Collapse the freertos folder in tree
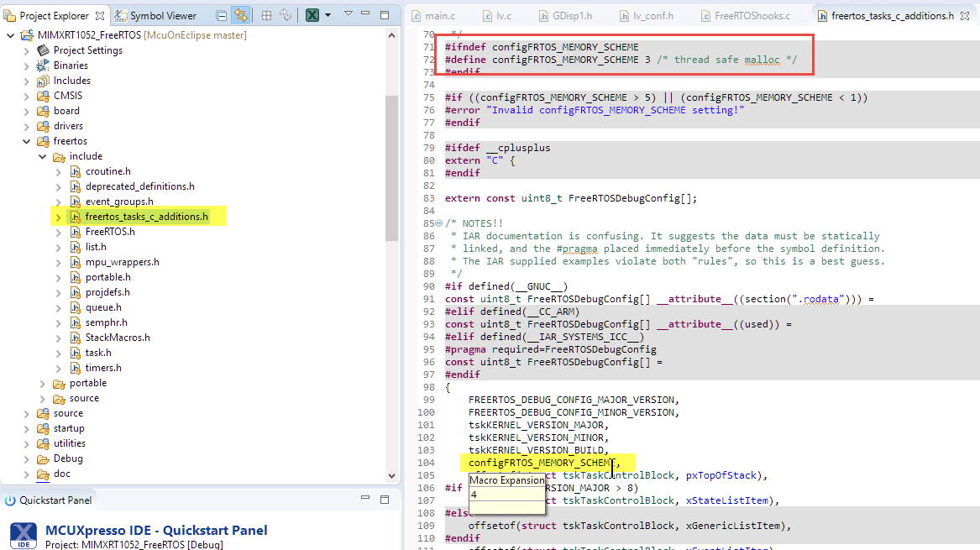 tap(28, 141)
